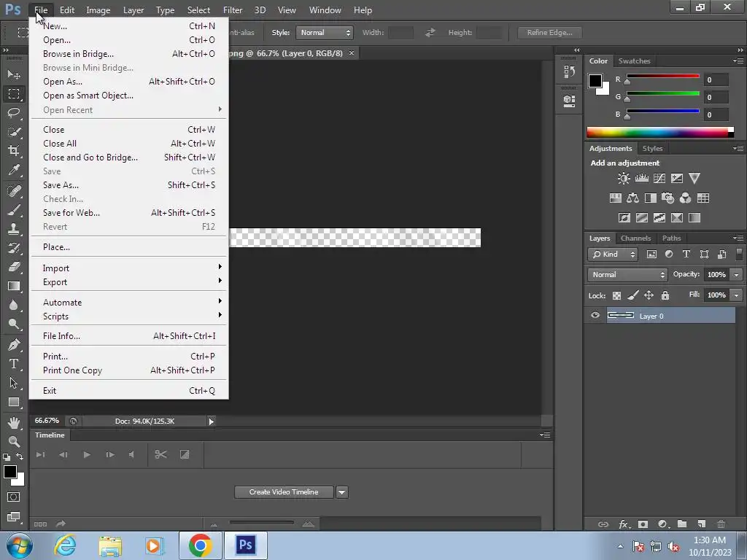The height and width of the screenshot is (560, 747).
Task: Choose Save for Web... menu item
Action: pyautogui.click(x=128, y=212)
